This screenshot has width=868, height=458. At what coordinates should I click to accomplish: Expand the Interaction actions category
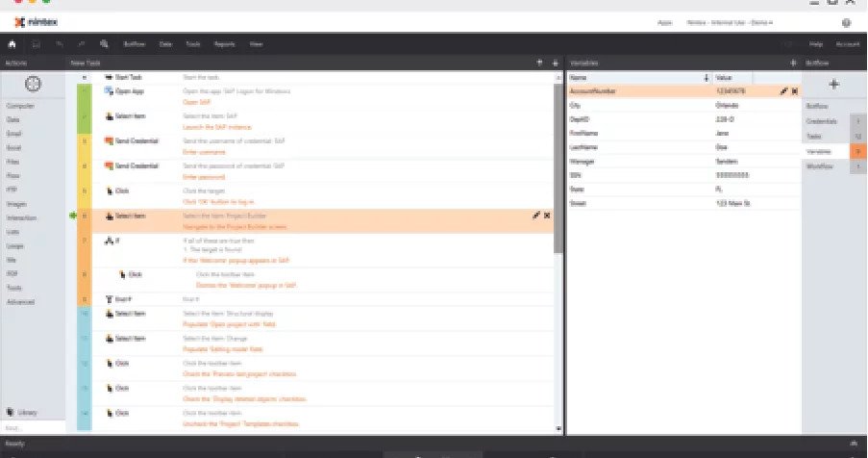(x=20, y=217)
